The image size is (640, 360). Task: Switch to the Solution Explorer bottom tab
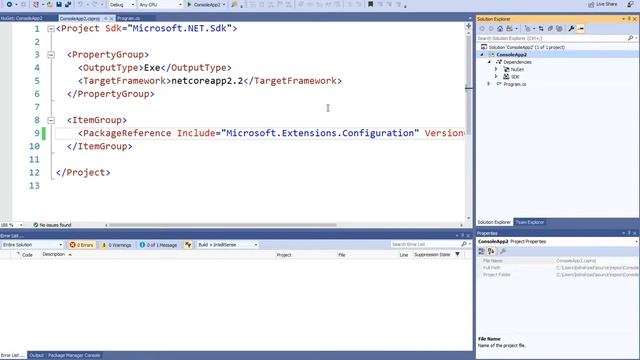click(x=494, y=222)
